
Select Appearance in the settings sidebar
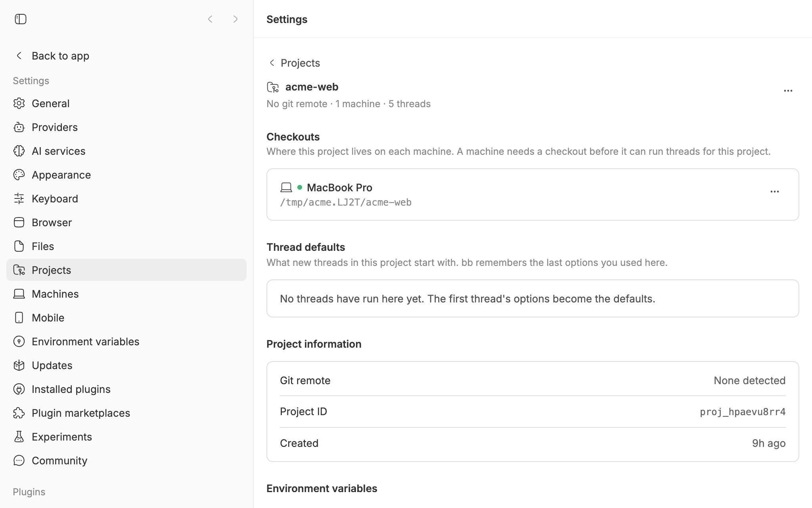[x=126, y=175]
